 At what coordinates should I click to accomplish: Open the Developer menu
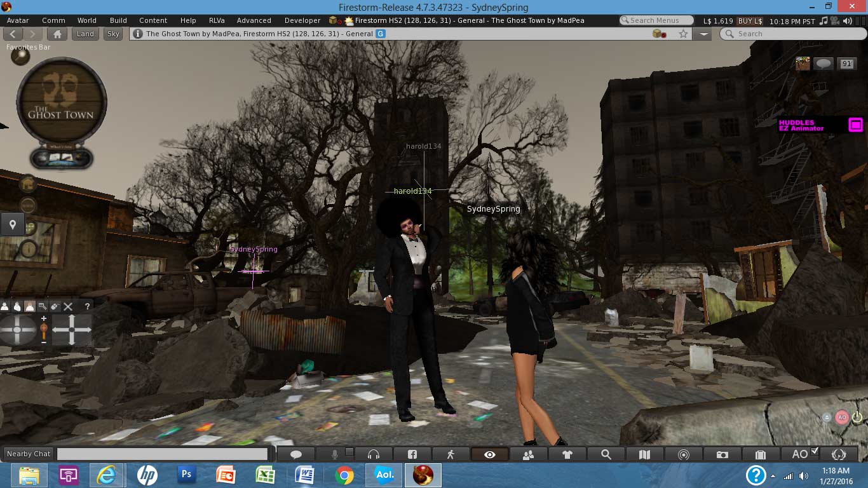(x=302, y=20)
